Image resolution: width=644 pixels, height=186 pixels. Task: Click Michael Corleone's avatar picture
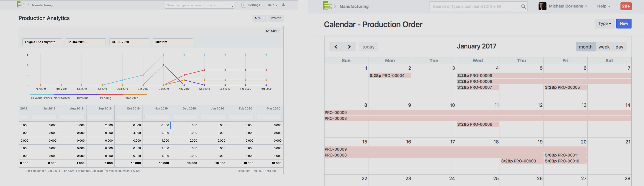[542, 6]
